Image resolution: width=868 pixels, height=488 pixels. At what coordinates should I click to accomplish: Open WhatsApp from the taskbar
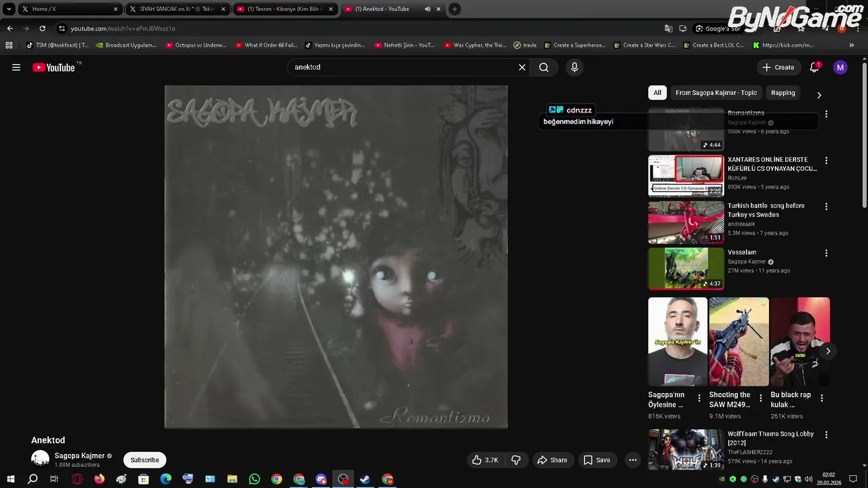point(254,479)
